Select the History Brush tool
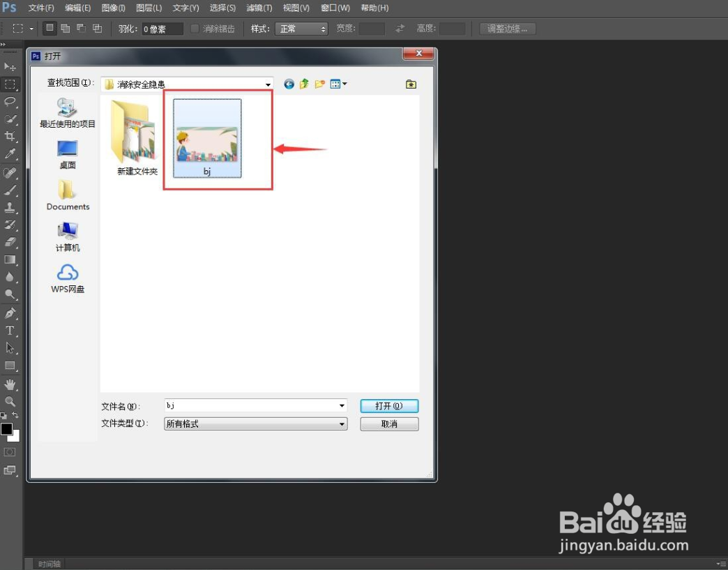728x570 pixels. pyautogui.click(x=10, y=225)
